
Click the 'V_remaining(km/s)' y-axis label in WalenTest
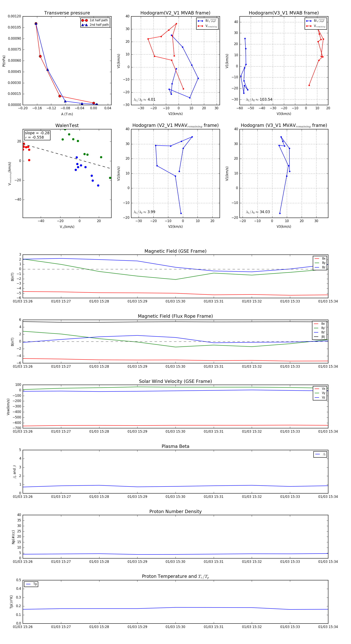(10, 173)
